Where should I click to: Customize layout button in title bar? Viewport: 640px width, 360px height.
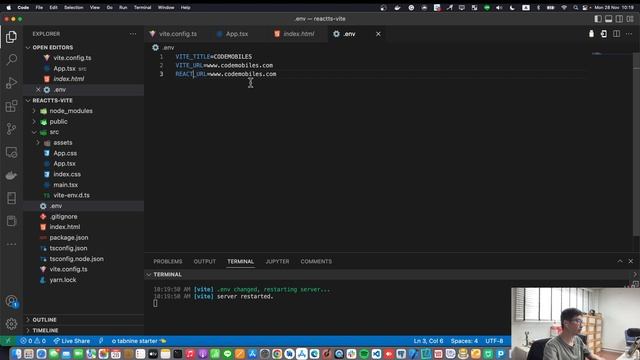pos(630,19)
